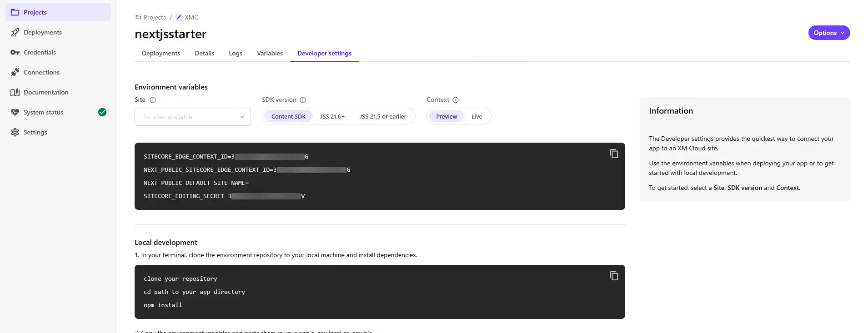Click the SITECORE_EDITING_SECRET line
868x333 pixels.
[x=224, y=196]
